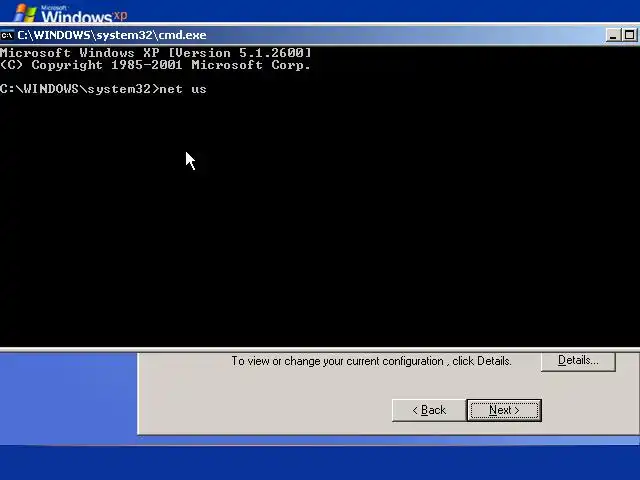Viewport: 640px width, 480px height.
Task: Click the Windows XP logo
Action: pyautogui.click(x=70, y=14)
